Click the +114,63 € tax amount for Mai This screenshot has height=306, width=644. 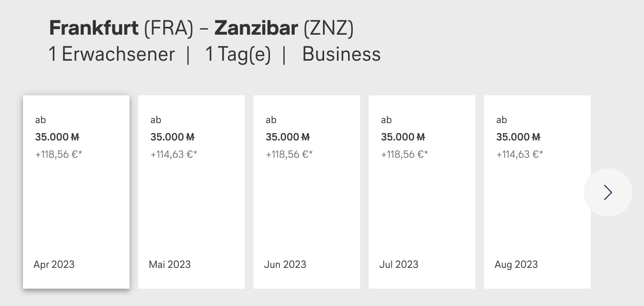(x=174, y=154)
